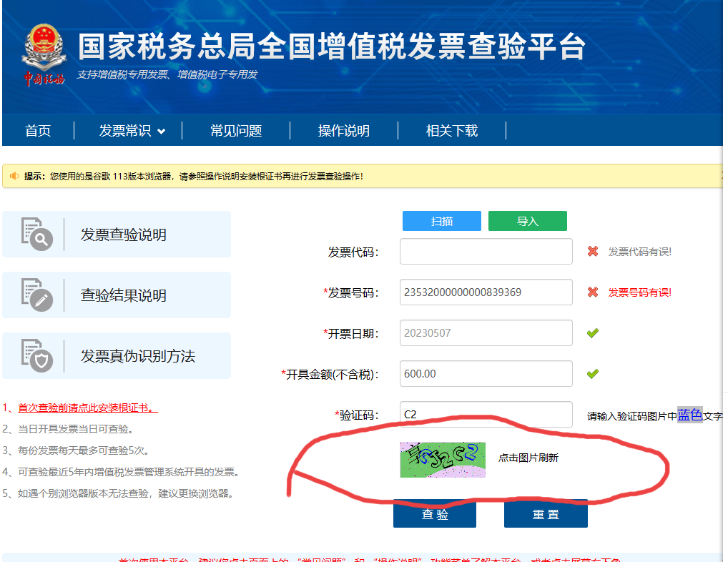The image size is (728, 562).
Task: Click the red X next to 发票号码 field
Action: 592,292
